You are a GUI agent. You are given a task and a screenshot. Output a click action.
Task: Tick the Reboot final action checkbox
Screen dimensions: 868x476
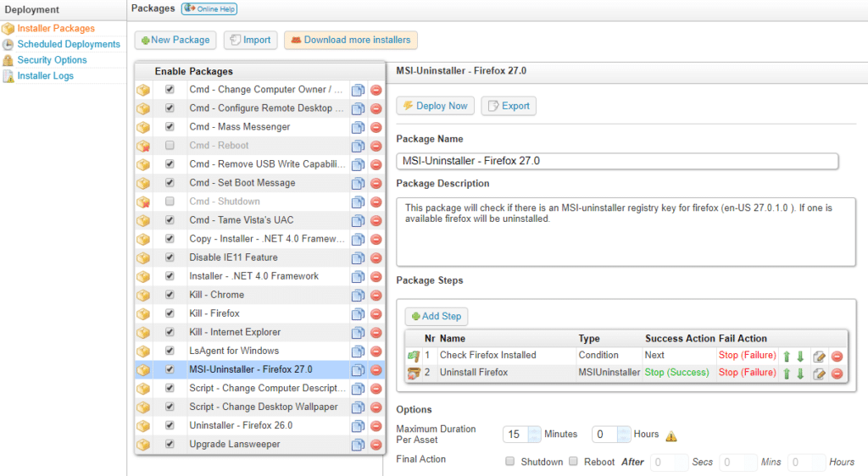coord(574,461)
